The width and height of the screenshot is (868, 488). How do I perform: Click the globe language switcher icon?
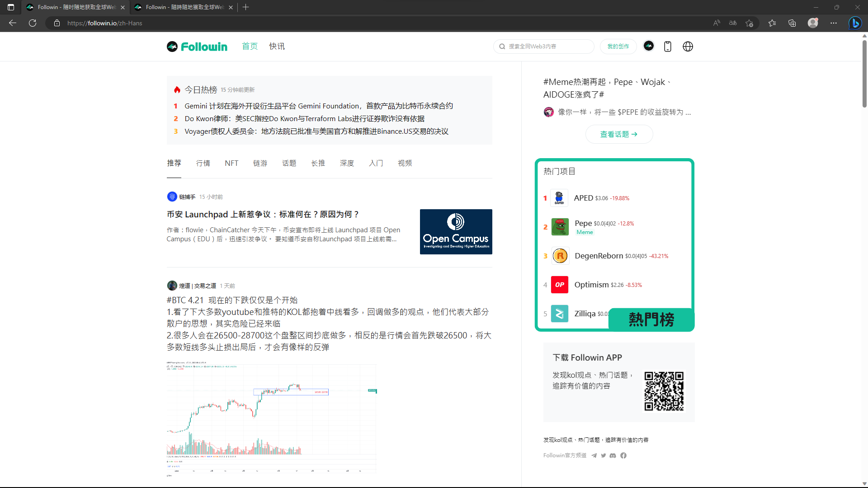pyautogui.click(x=688, y=47)
